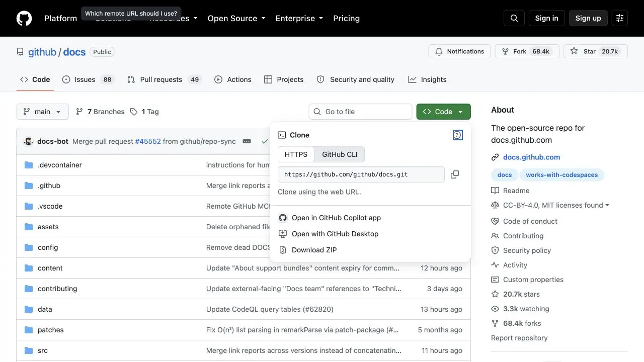Click the Sign up button
The width and height of the screenshot is (644, 362).
[588, 18]
